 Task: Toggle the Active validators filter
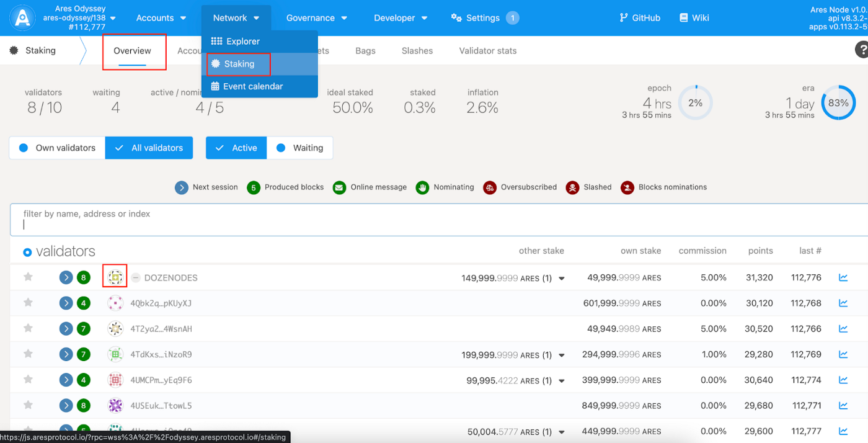click(x=236, y=148)
